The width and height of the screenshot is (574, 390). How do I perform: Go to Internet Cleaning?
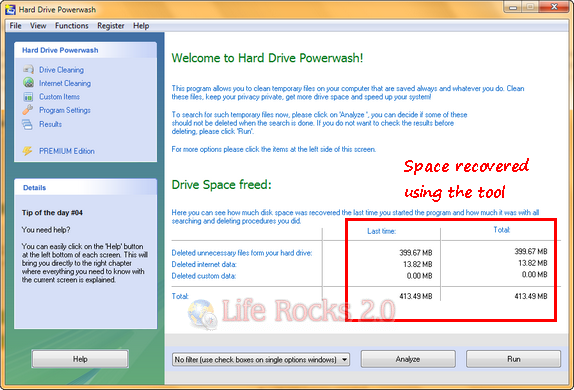(65, 83)
